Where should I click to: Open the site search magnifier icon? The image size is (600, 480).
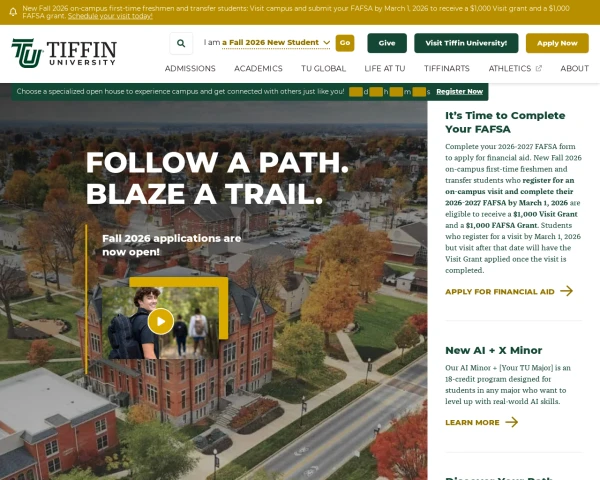[181, 43]
